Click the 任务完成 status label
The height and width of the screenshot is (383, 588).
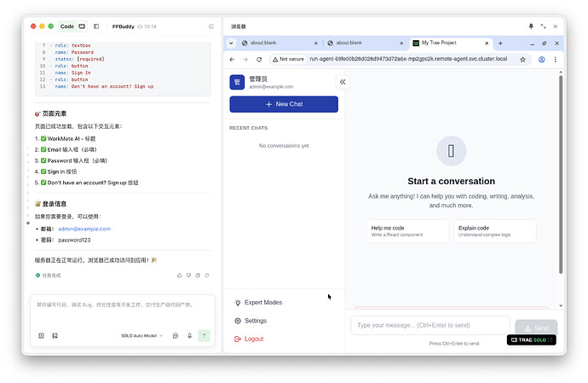(51, 276)
